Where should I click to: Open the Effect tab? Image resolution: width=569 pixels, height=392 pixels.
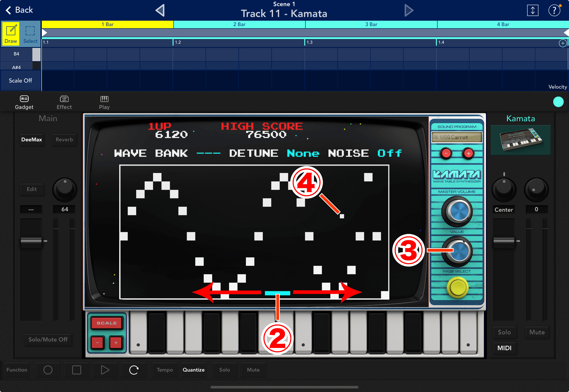click(x=64, y=102)
